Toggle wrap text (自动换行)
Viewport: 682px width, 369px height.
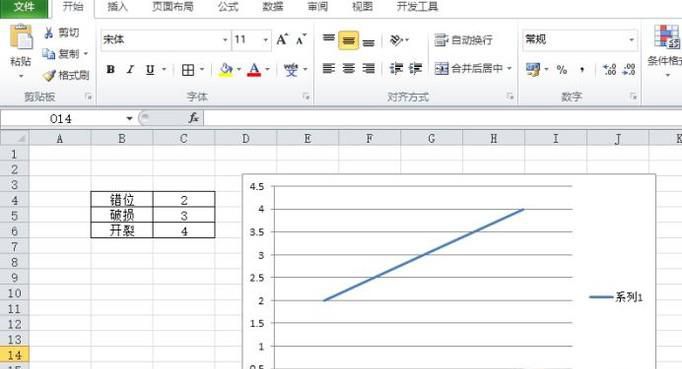pos(464,40)
